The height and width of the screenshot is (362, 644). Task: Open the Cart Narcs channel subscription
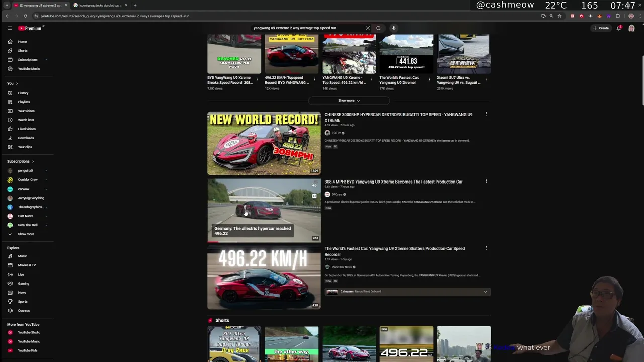[x=27, y=216]
